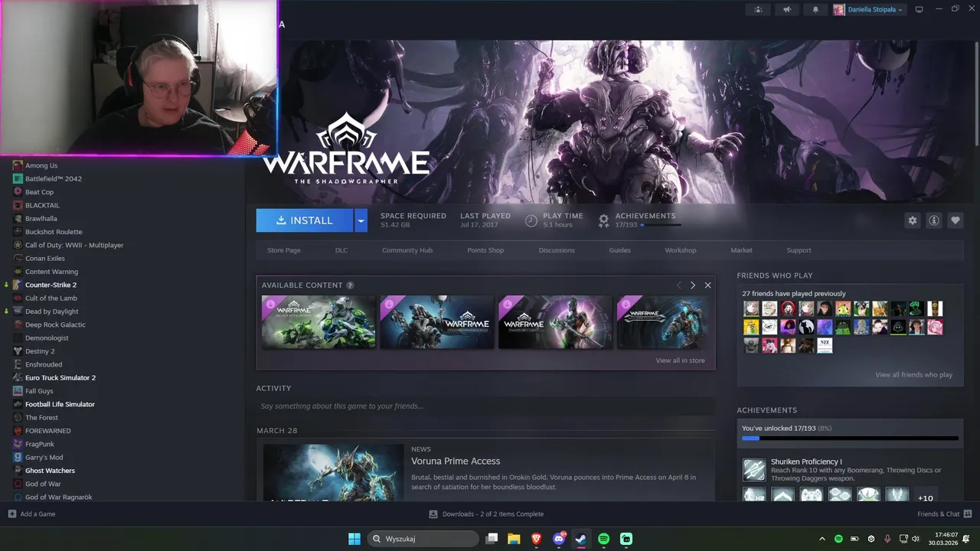
Task: Open the notifications bell icon
Action: (815, 9)
